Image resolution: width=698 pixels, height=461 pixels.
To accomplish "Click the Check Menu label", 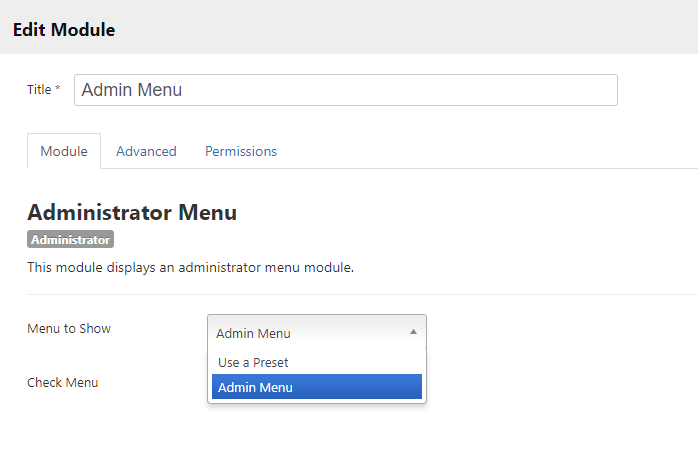I will 62,382.
